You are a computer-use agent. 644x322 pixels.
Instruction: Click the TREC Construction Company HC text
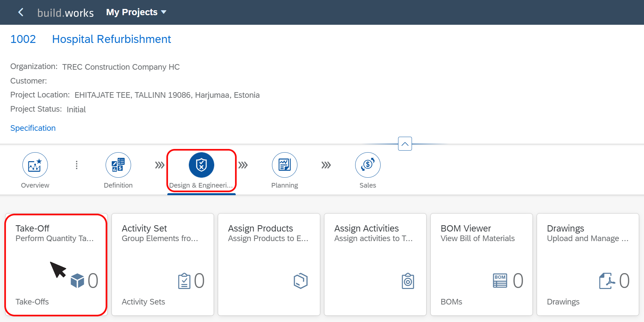[121, 67]
